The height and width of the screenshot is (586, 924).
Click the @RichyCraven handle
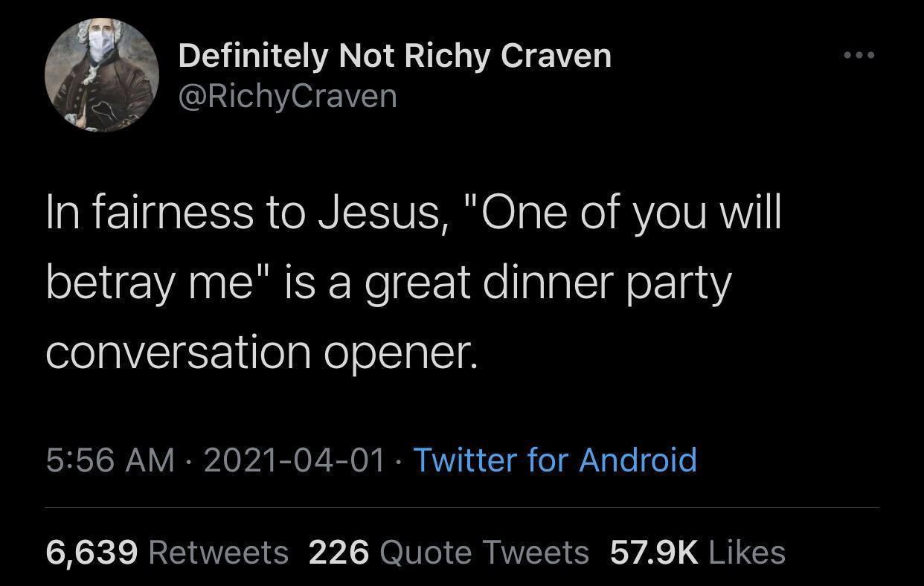[x=287, y=96]
